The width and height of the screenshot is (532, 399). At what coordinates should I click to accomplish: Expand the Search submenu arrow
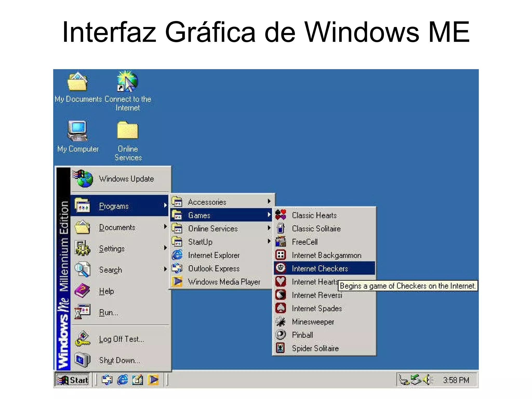(165, 269)
